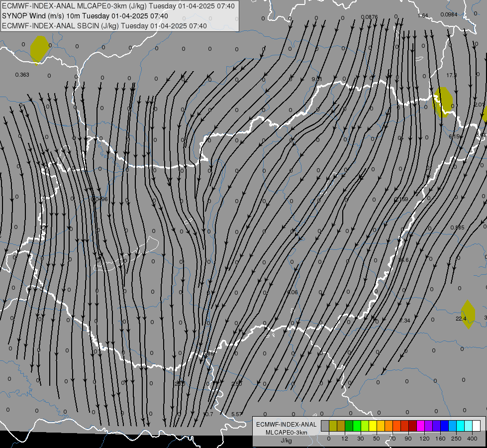This screenshot has width=487, height=448.
Task: Click the map value 0.159
Action: (x=401, y=199)
